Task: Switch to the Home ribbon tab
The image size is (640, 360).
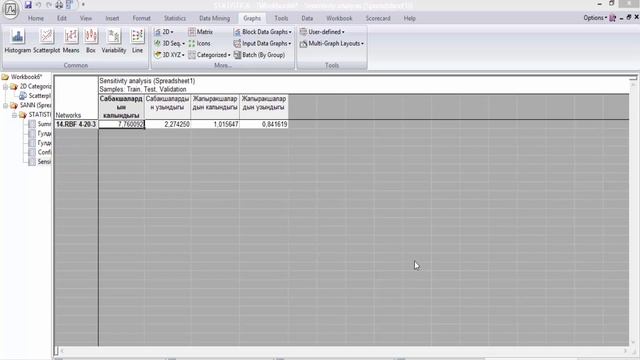Action: pyautogui.click(x=36, y=18)
